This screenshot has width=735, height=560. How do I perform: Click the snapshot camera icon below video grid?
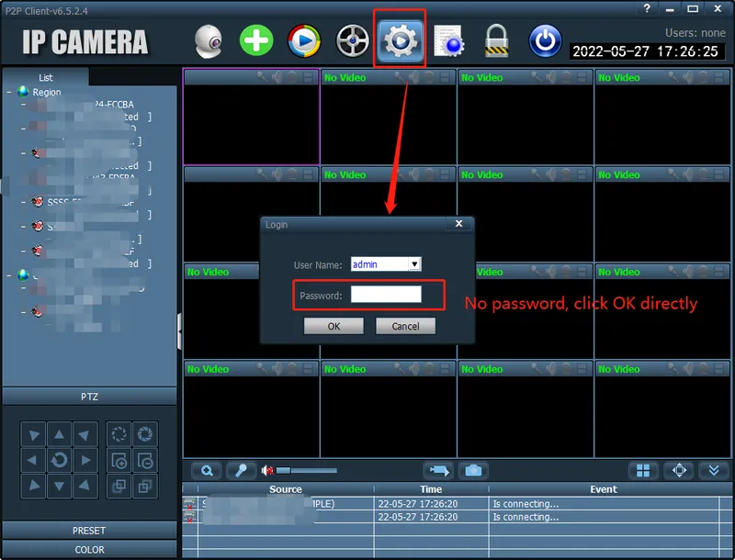point(472,470)
